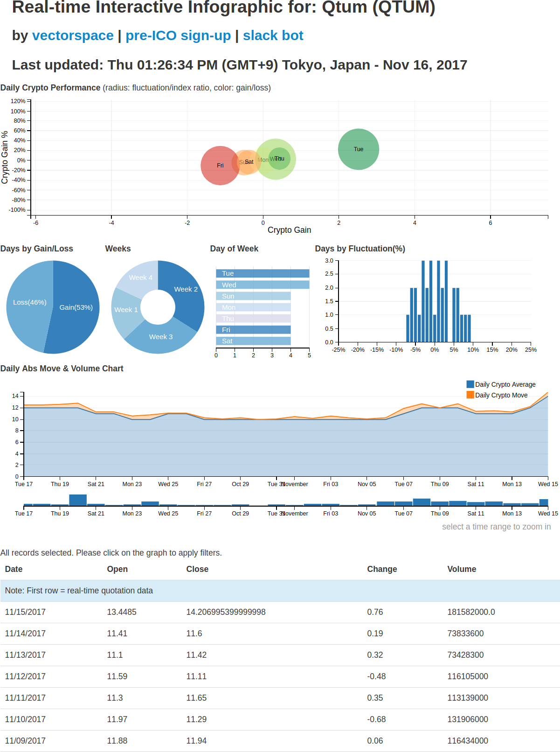This screenshot has width=560, height=752.
Task: Click the blue Daily Crypto Average legend swatch
Action: [x=470, y=384]
